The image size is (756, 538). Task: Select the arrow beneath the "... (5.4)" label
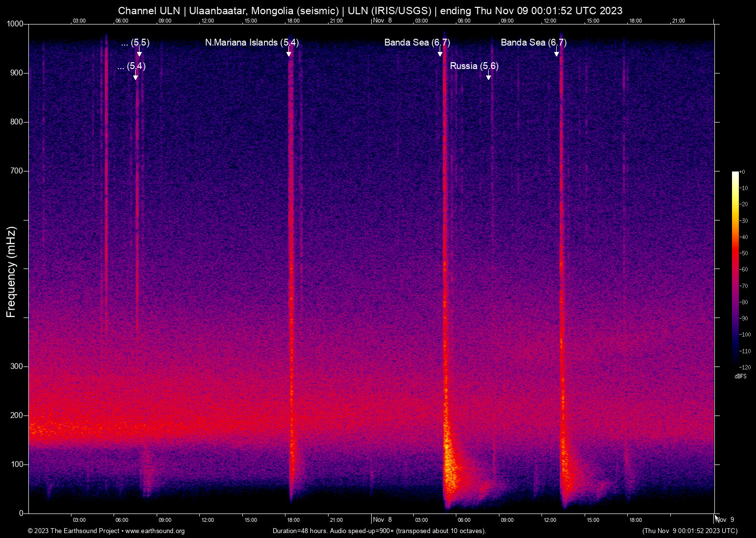(136, 75)
